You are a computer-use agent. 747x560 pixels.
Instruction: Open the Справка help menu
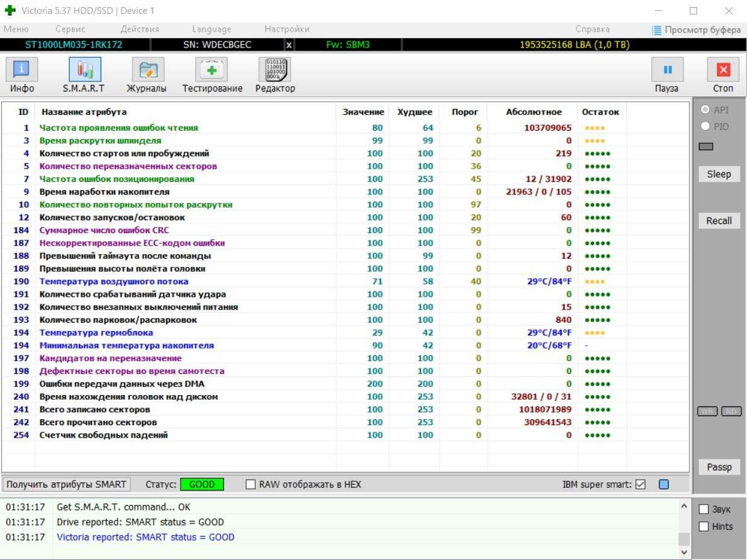click(x=592, y=29)
